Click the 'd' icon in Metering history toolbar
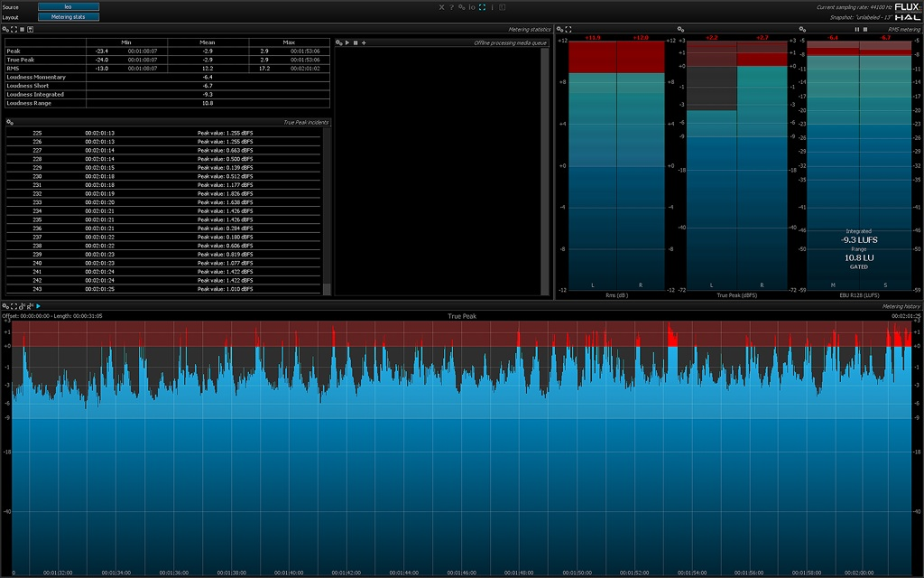 22,306
